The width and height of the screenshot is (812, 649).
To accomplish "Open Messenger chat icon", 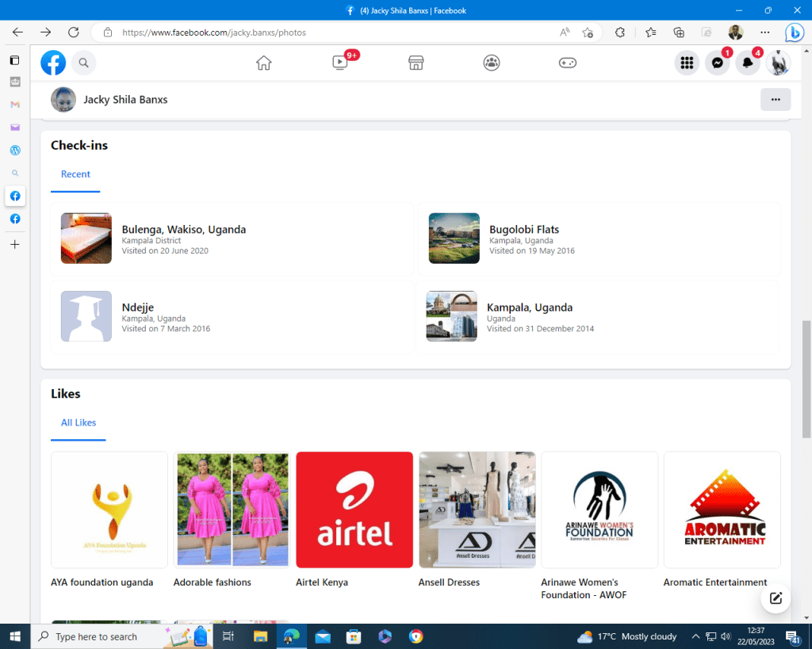I will [717, 63].
